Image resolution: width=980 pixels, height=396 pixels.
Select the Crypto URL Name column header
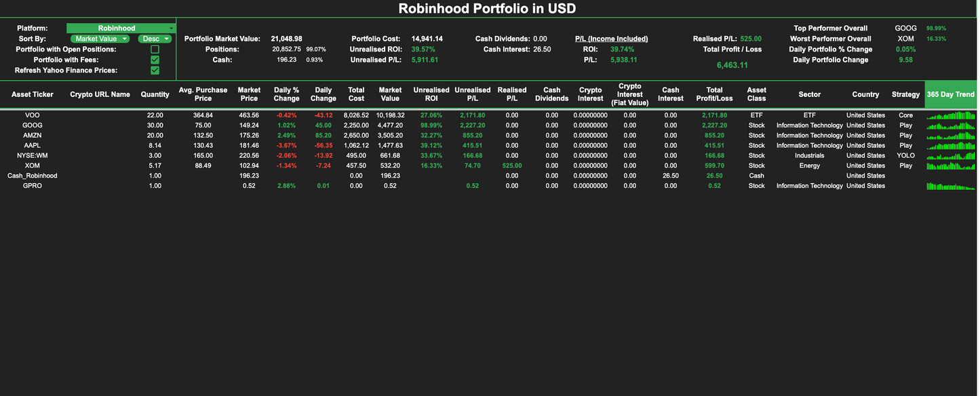[x=100, y=94]
